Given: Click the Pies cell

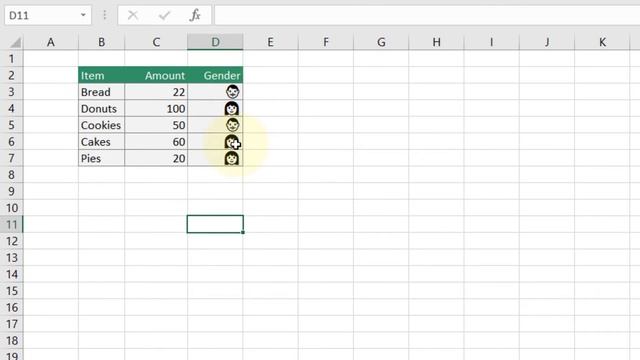Looking at the screenshot, I should pos(101,158).
